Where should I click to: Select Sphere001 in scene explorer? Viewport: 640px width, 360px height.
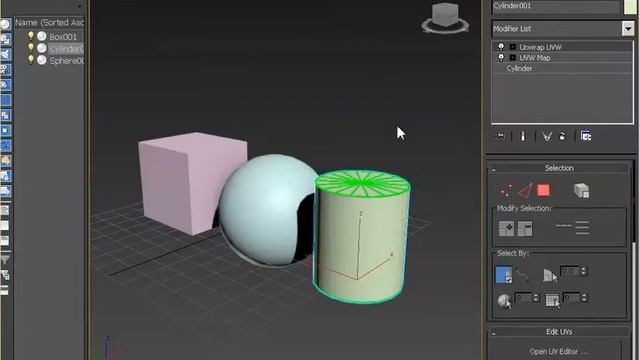67,61
